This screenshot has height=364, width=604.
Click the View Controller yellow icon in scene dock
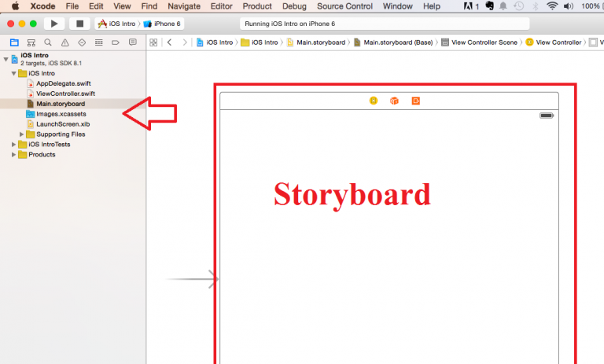tap(374, 101)
